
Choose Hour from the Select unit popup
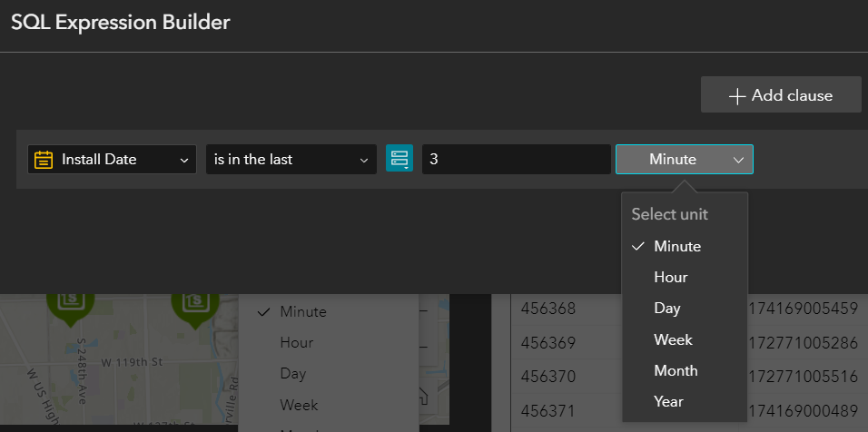tap(671, 277)
